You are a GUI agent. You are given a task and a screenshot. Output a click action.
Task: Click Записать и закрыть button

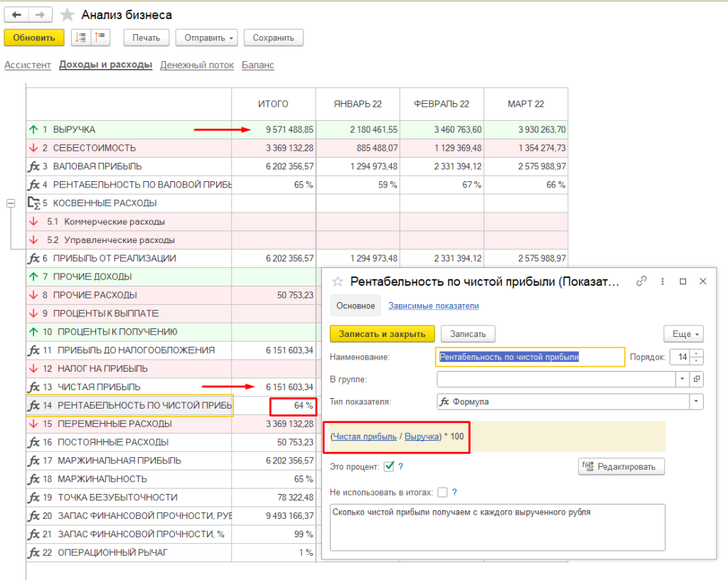[x=382, y=333]
